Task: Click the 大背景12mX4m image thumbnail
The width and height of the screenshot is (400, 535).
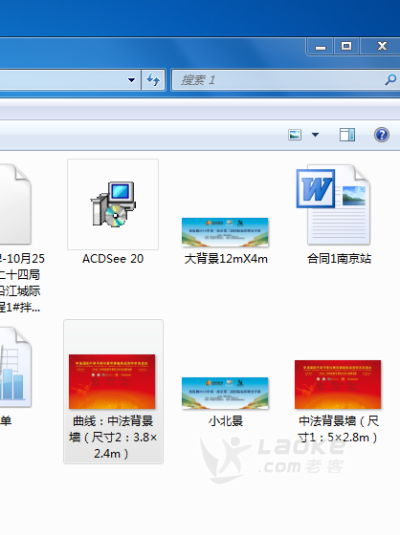Action: 225,232
